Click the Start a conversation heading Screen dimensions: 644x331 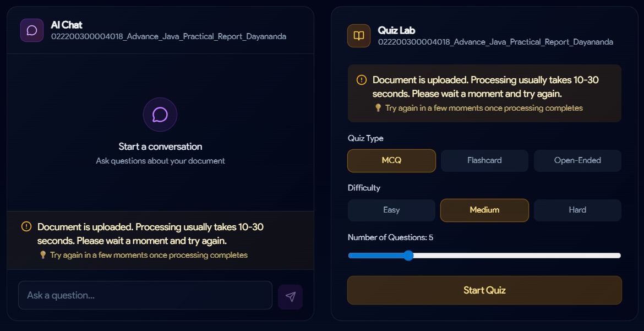click(160, 146)
